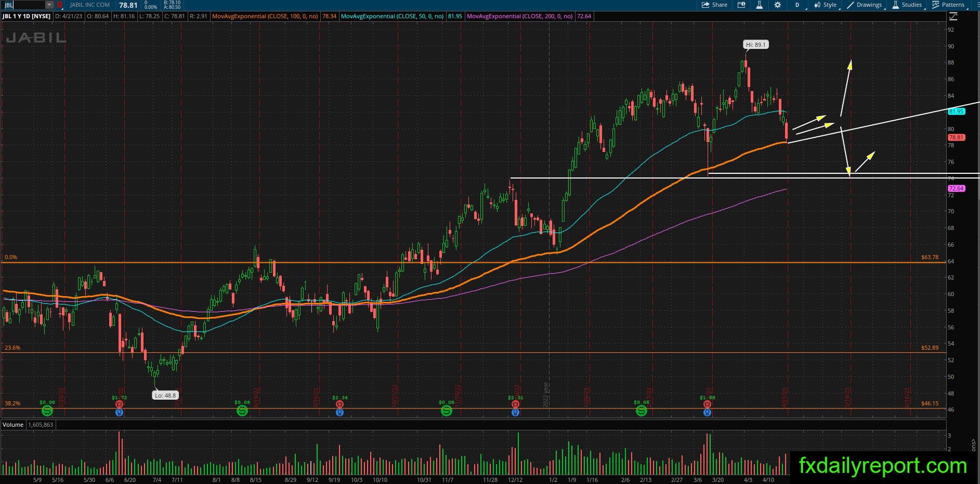Select the MovAvgExponential (CLOSE, 100, 0, no) study label
Image resolution: width=980 pixels, height=484 pixels.
tap(265, 16)
